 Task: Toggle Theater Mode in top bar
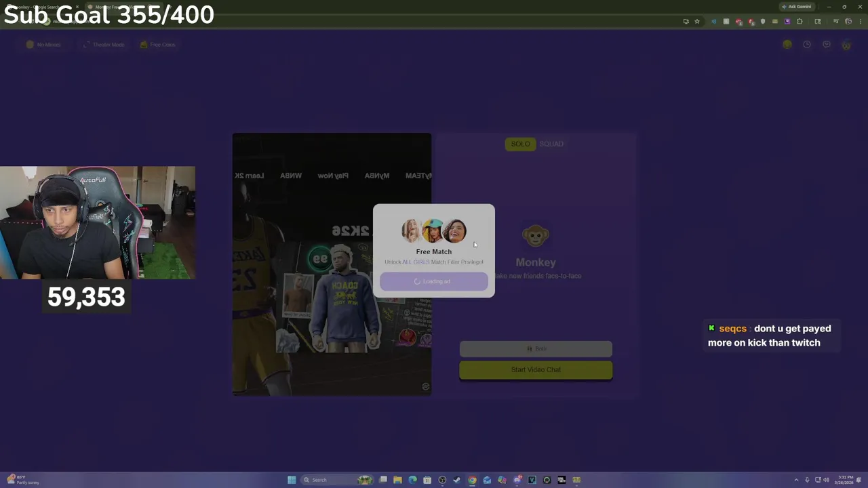click(x=103, y=45)
